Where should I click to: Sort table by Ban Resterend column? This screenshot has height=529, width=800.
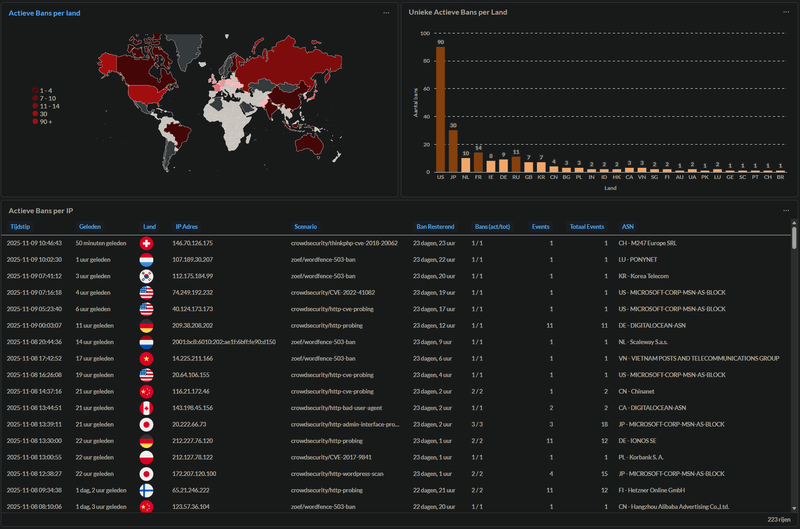point(435,226)
